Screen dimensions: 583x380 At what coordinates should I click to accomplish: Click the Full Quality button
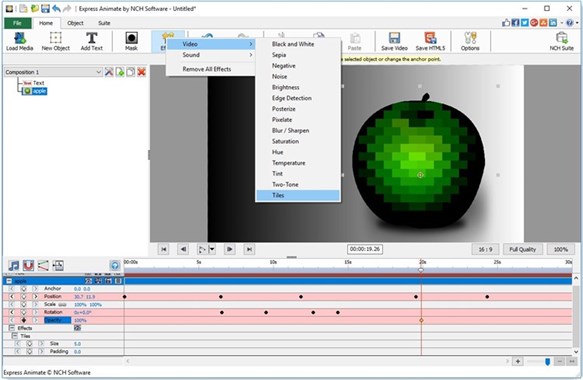(x=522, y=249)
